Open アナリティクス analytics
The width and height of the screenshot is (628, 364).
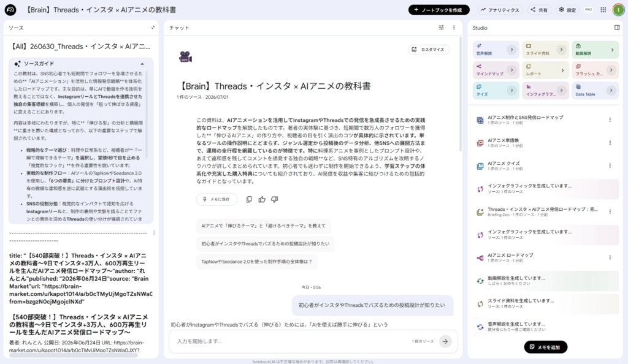point(499,10)
